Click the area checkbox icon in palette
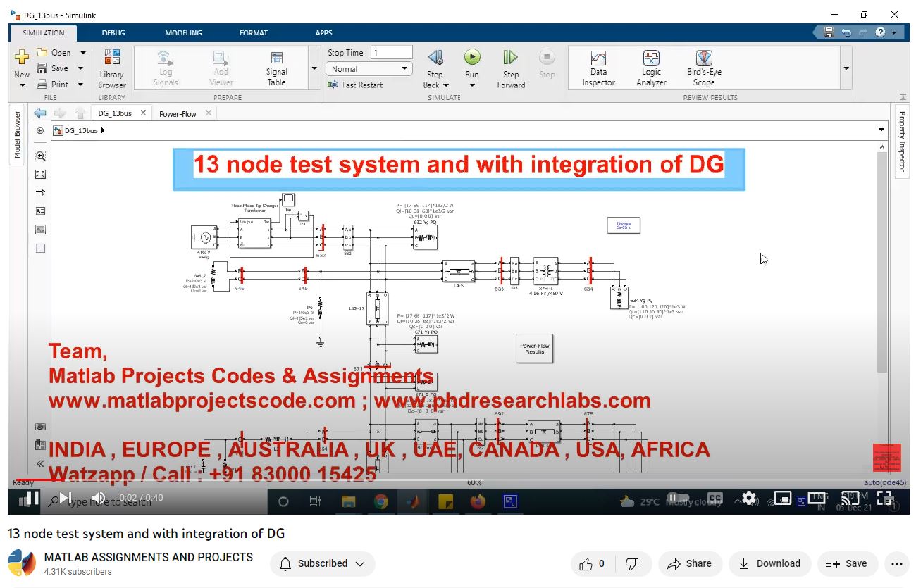Screen dimensions: 916x588 tap(40, 248)
